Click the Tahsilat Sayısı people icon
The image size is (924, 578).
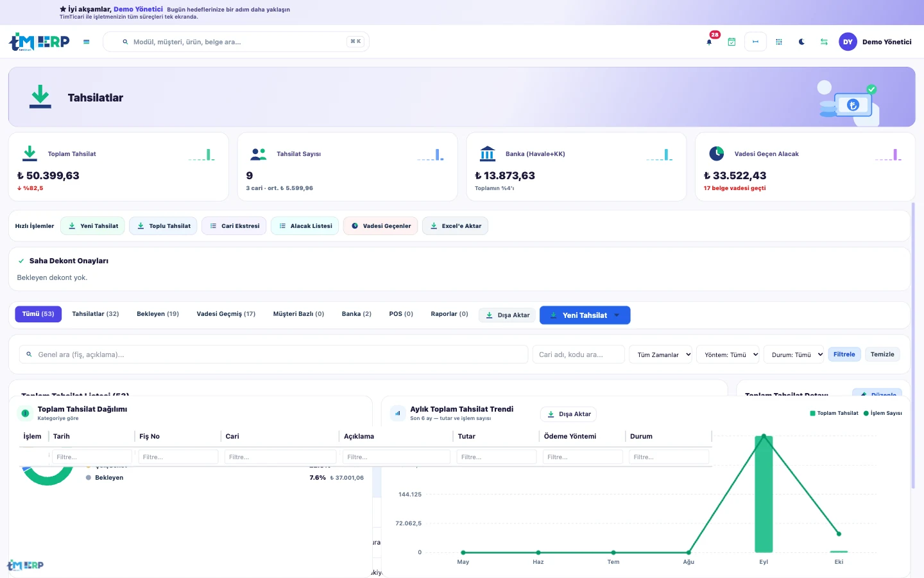pos(259,153)
